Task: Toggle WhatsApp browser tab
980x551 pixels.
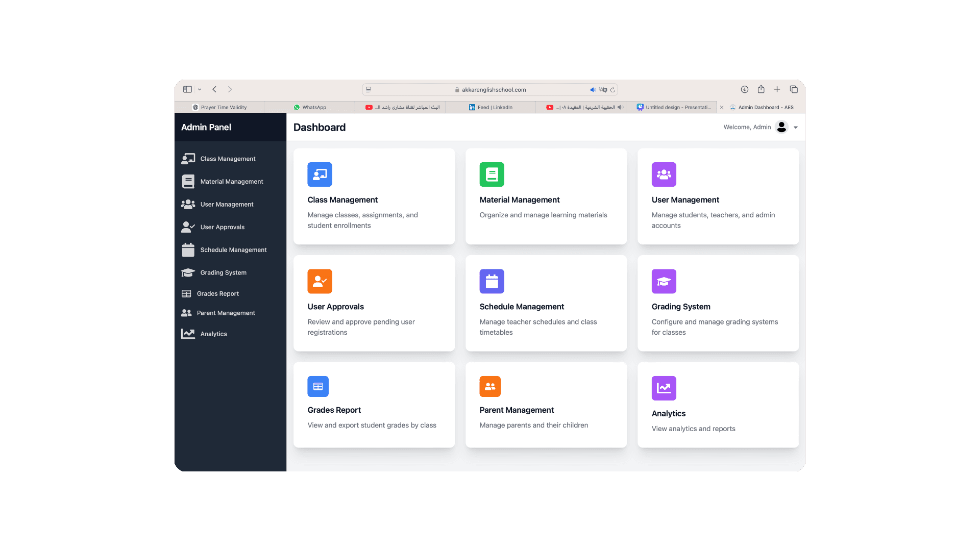Action: (310, 107)
